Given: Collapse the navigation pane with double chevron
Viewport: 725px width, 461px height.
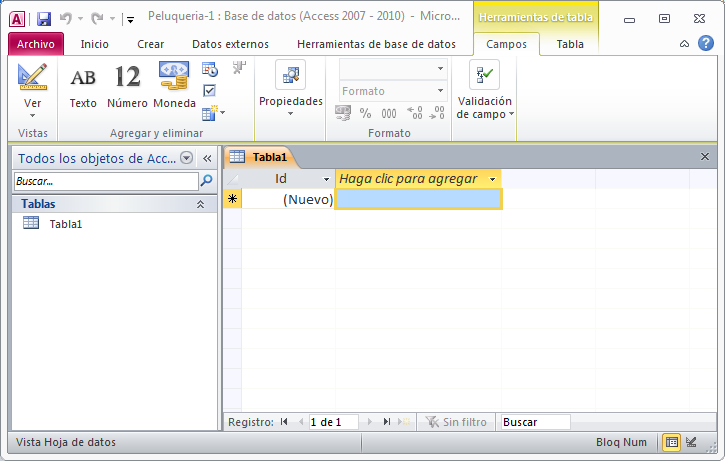Looking at the screenshot, I should coord(207,159).
